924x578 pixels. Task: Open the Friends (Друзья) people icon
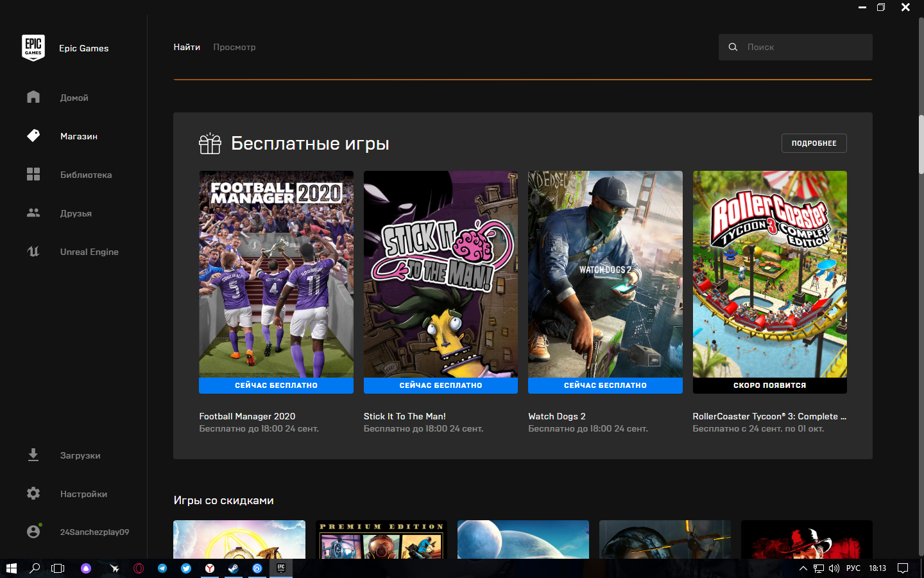[x=33, y=213]
